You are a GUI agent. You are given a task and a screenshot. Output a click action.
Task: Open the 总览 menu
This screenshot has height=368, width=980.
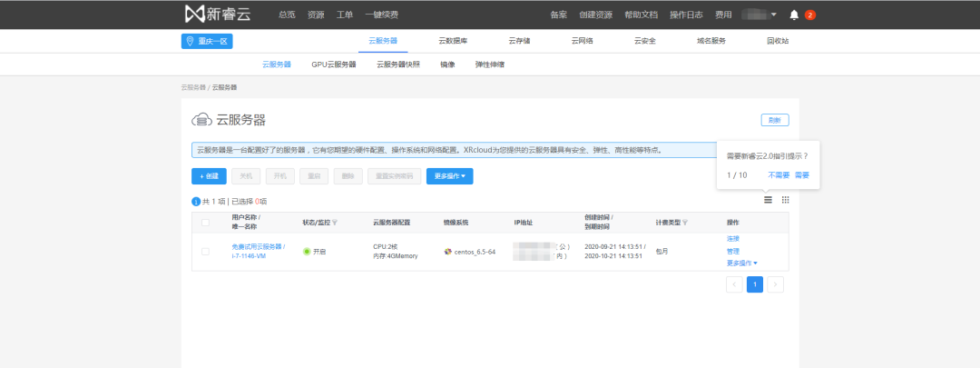click(x=287, y=15)
